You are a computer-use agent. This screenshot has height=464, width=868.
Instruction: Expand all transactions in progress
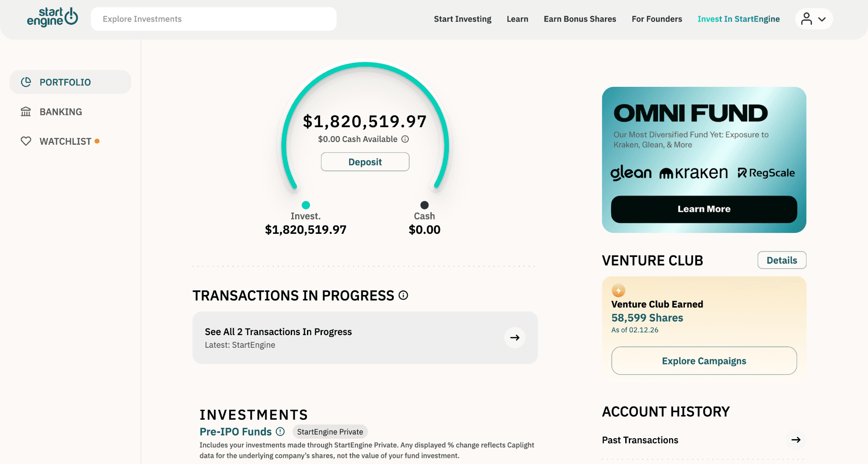(x=514, y=337)
